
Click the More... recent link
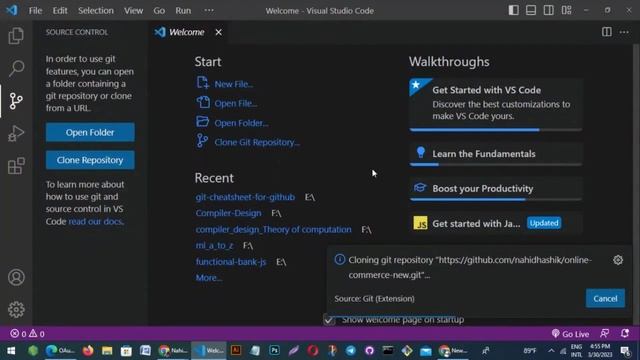pos(209,278)
